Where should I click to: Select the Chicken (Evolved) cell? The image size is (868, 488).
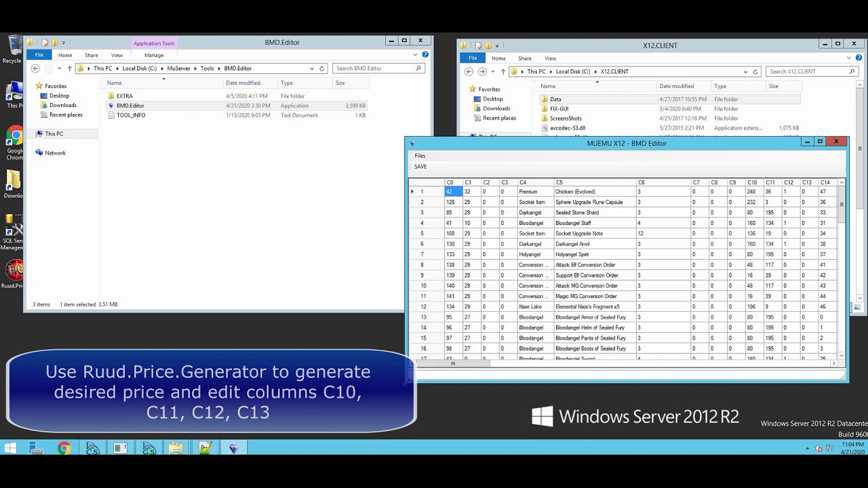point(594,192)
